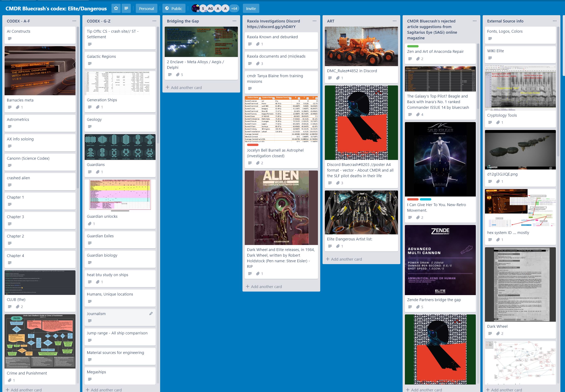565x392 pixels.
Task: Star the CMDR Bluecrash's codex board
Action: point(116,8)
